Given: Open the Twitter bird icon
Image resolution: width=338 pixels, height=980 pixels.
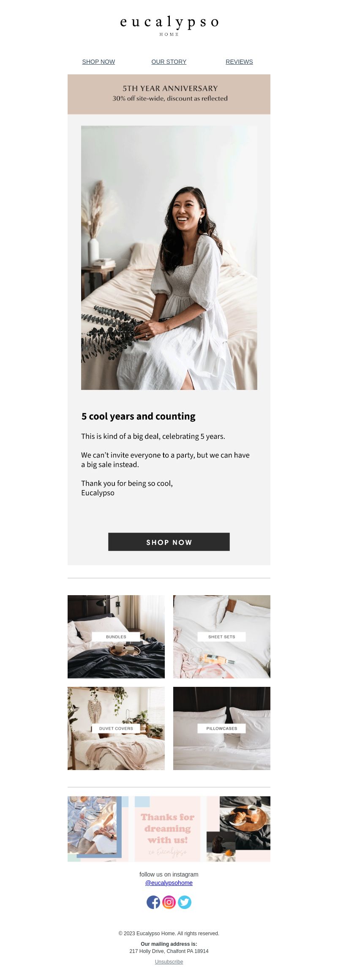Looking at the screenshot, I should coord(185,902).
